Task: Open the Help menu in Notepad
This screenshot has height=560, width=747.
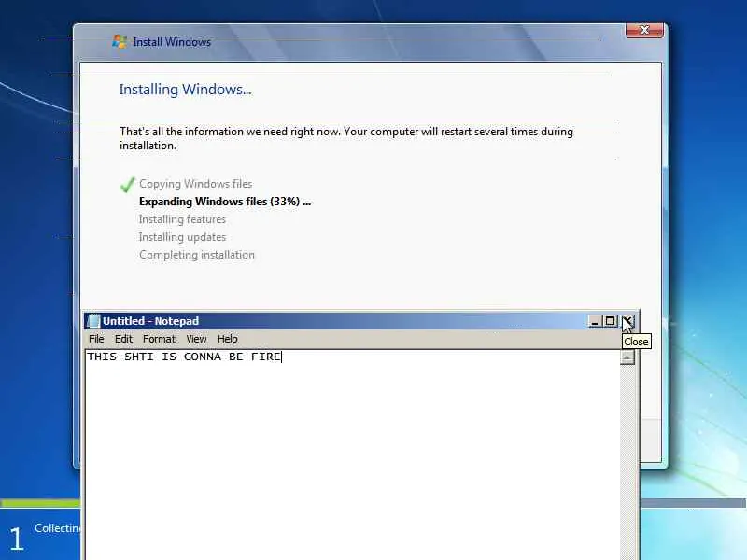Action: 227,339
